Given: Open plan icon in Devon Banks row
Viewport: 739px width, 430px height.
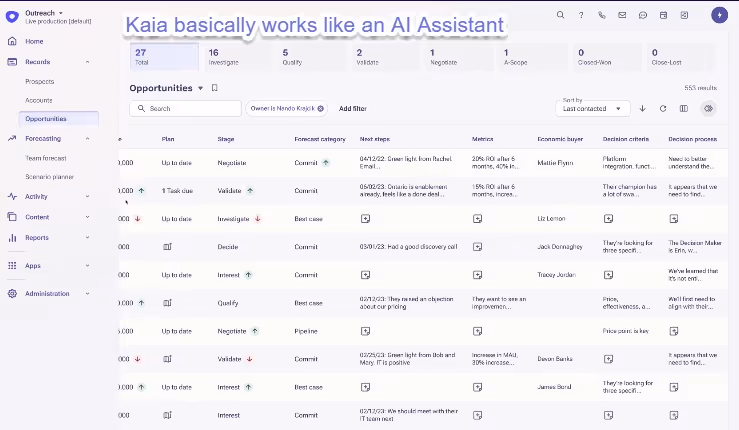Looking at the screenshot, I should tap(167, 359).
